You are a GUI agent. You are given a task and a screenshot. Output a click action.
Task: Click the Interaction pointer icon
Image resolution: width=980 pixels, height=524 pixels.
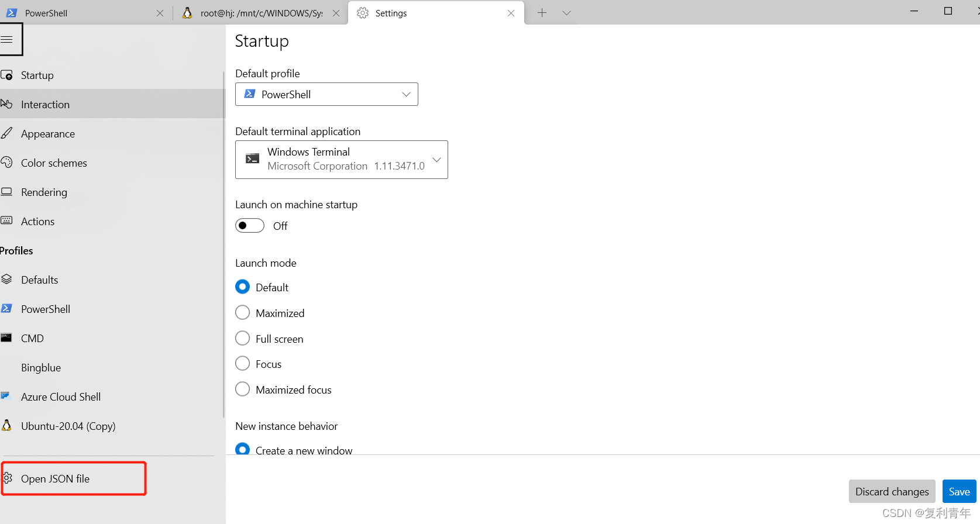point(6,104)
